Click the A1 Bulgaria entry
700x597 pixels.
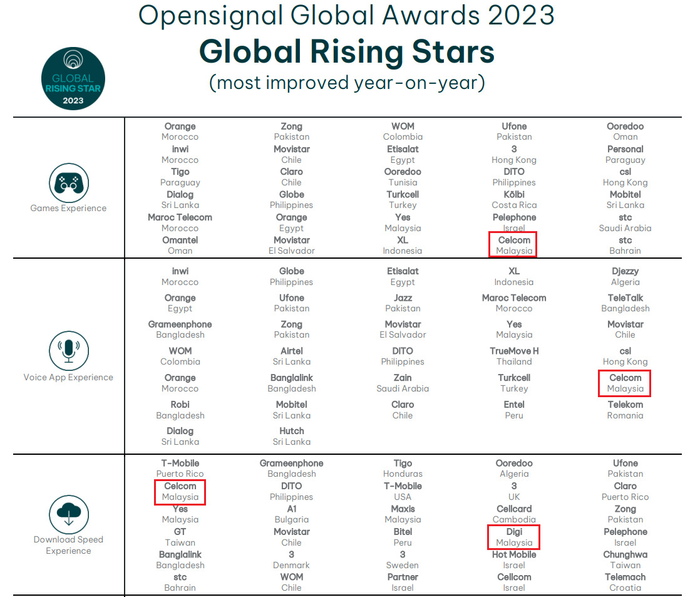pos(291,514)
